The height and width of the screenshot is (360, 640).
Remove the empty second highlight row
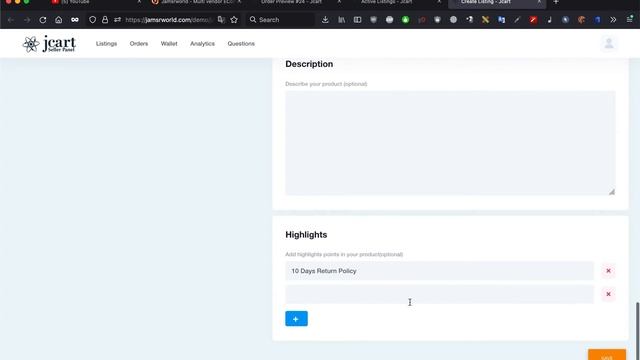608,294
